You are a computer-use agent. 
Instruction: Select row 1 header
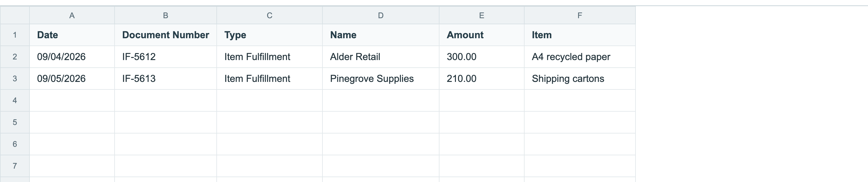click(x=15, y=35)
